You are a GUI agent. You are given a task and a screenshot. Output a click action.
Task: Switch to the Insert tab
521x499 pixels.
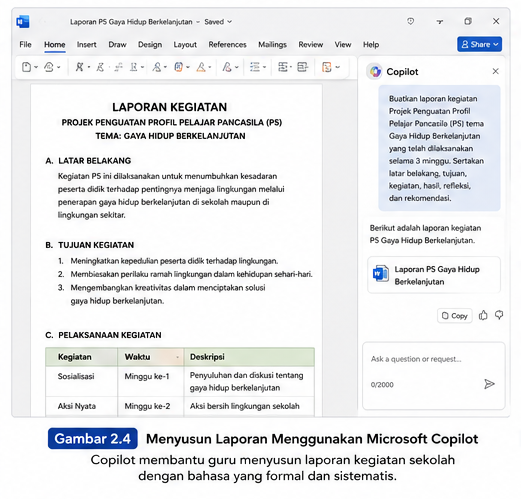click(x=87, y=45)
